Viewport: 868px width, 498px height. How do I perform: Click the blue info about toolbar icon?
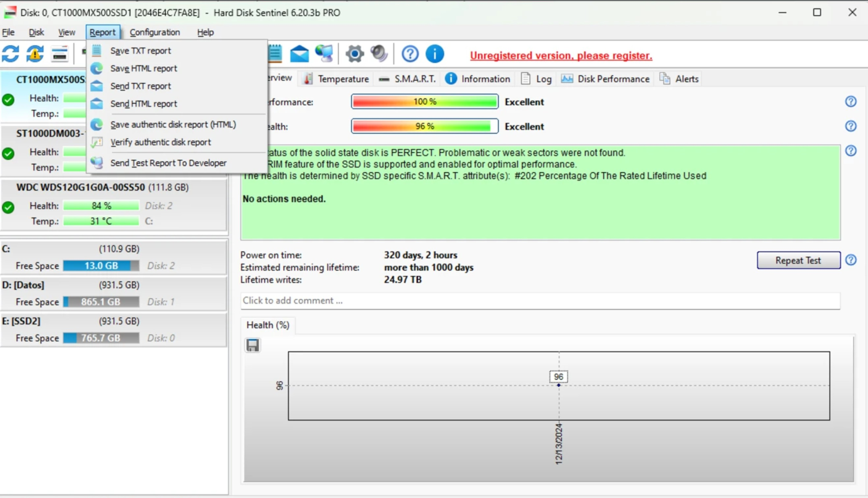(435, 54)
